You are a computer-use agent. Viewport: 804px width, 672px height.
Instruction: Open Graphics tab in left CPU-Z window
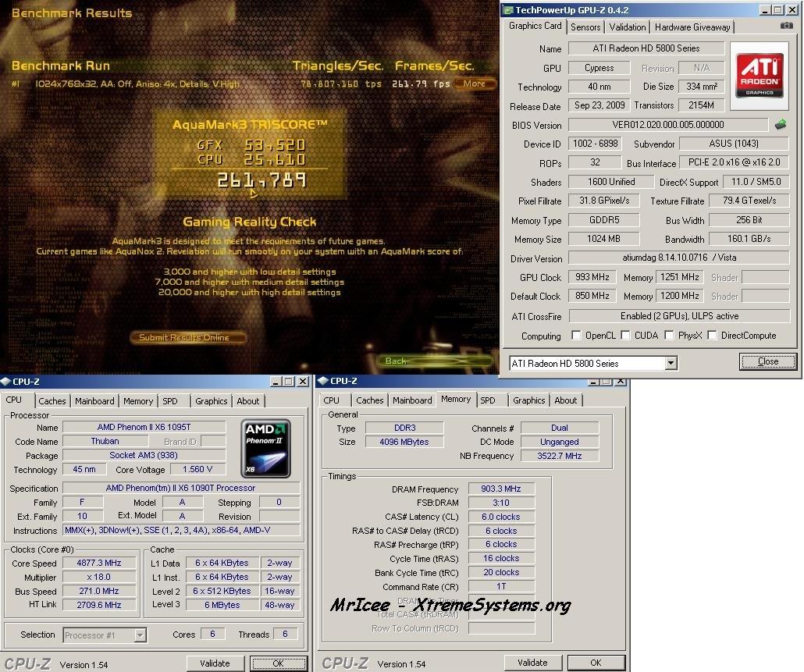[x=211, y=401]
